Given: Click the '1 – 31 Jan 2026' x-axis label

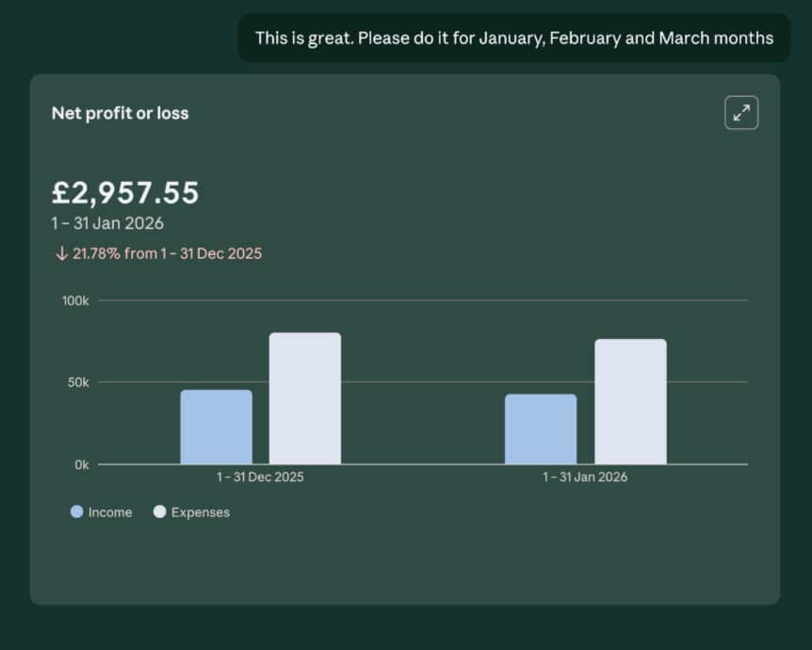Looking at the screenshot, I should (x=585, y=477).
